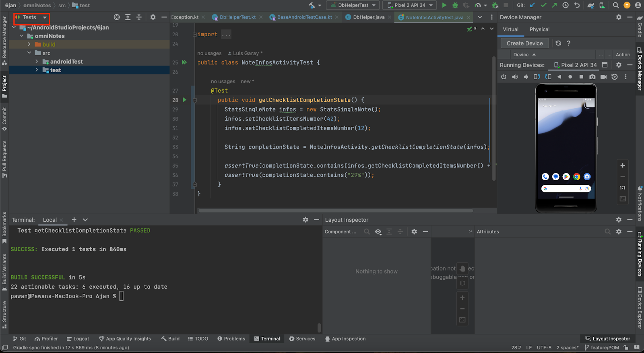Click the Debug bug icon in toolbar

coord(455,5)
